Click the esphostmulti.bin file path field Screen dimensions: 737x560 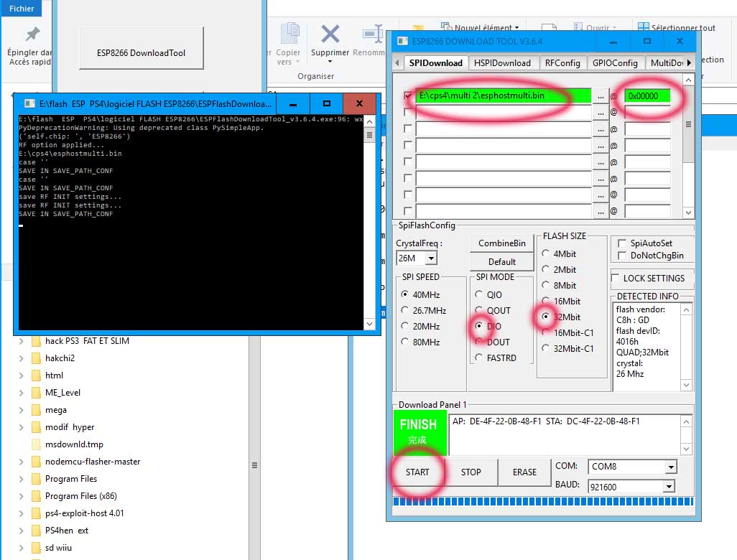(x=504, y=95)
